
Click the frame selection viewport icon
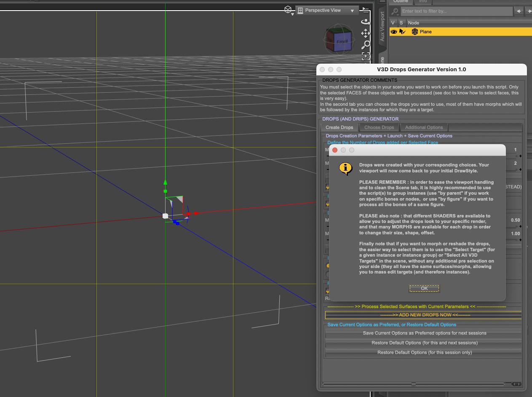coord(366,56)
